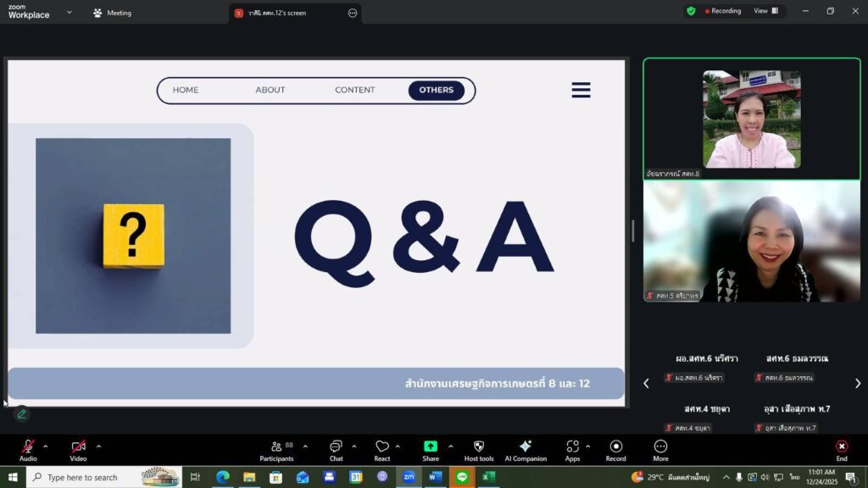Show next page of participant thumbnails
This screenshot has height=488, width=868.
[857, 384]
